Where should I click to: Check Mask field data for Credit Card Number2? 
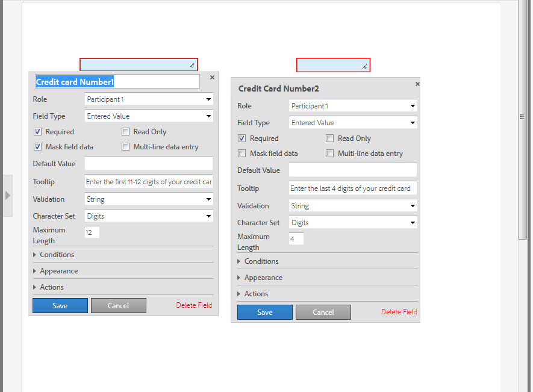click(x=242, y=153)
